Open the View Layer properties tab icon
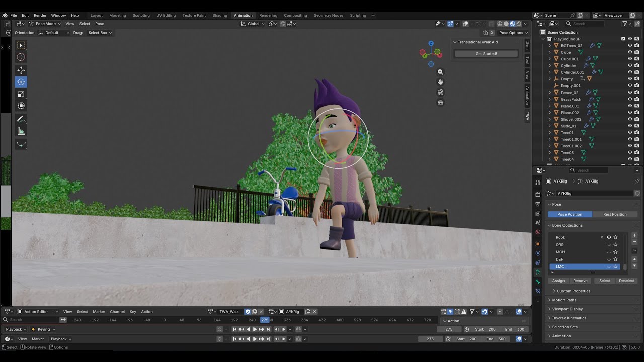 point(538,213)
